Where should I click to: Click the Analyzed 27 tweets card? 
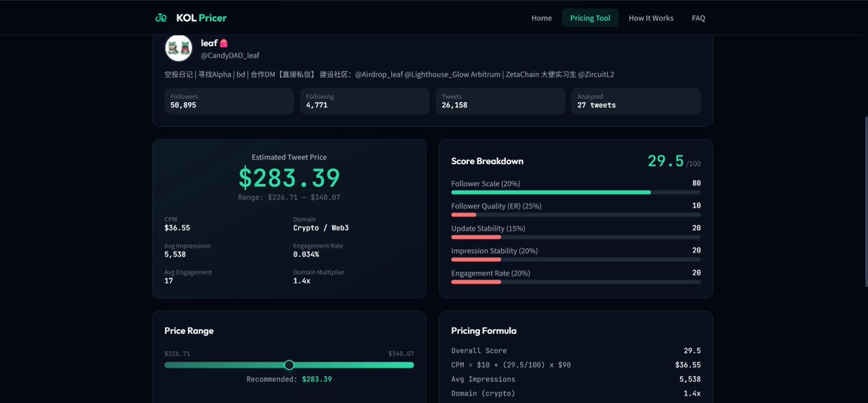[x=635, y=101]
